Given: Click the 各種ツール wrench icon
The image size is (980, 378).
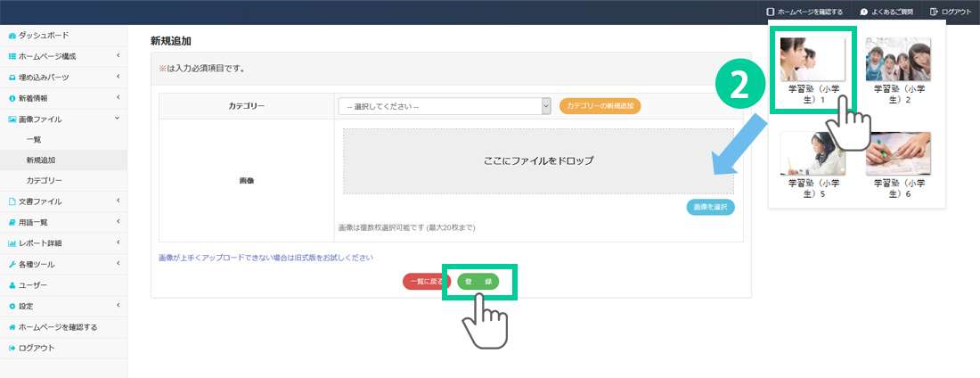Looking at the screenshot, I should pyautogui.click(x=12, y=265).
